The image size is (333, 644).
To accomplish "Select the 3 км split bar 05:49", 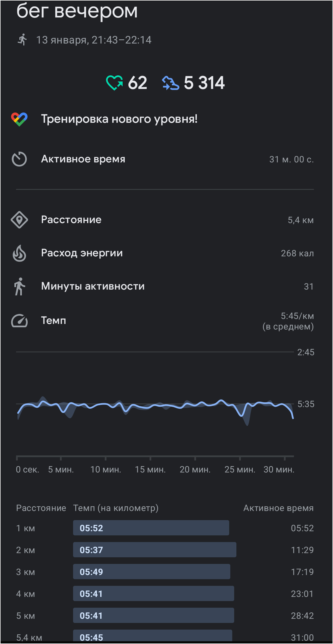I will [151, 572].
